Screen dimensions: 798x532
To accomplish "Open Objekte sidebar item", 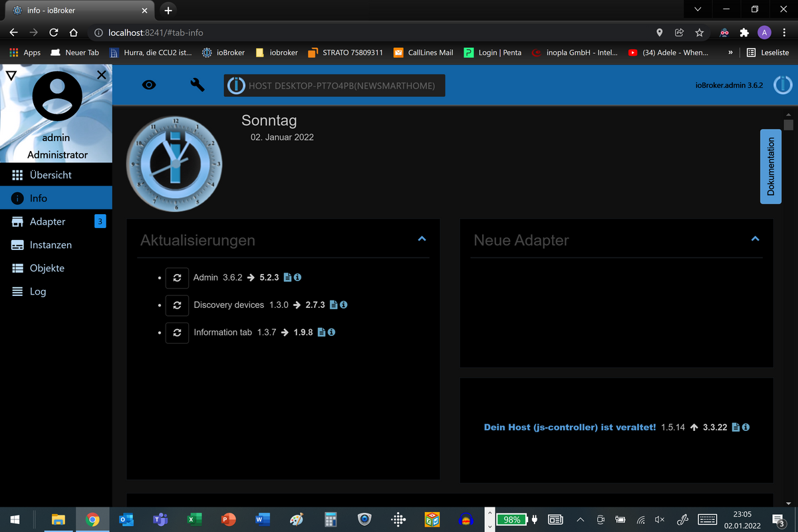I will pyautogui.click(x=56, y=268).
